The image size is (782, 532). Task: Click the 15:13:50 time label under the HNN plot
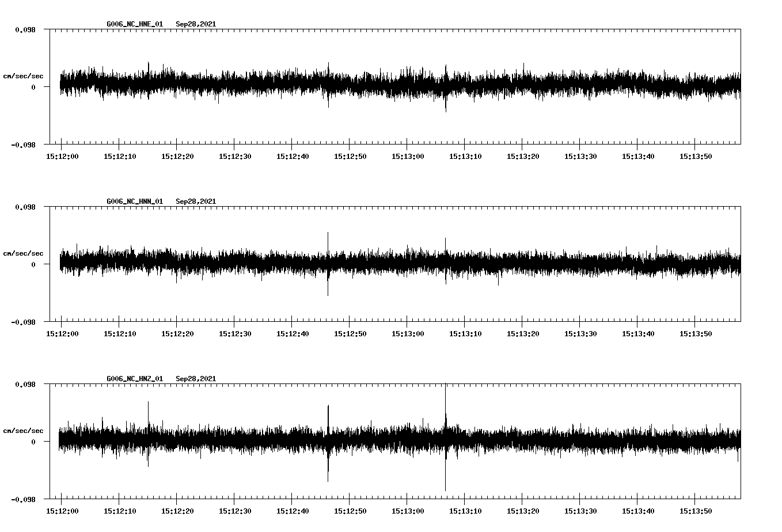(696, 333)
